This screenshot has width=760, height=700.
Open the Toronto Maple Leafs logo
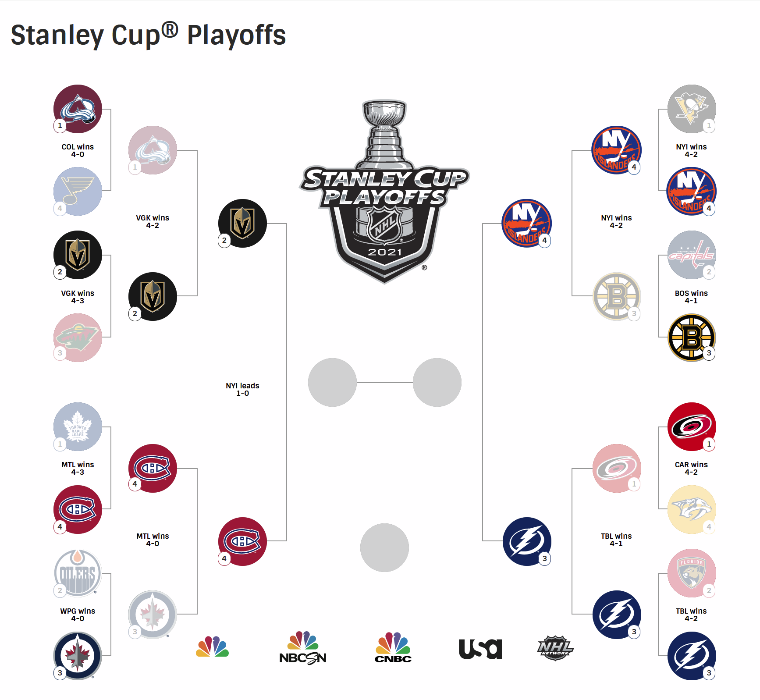pyautogui.click(x=78, y=426)
